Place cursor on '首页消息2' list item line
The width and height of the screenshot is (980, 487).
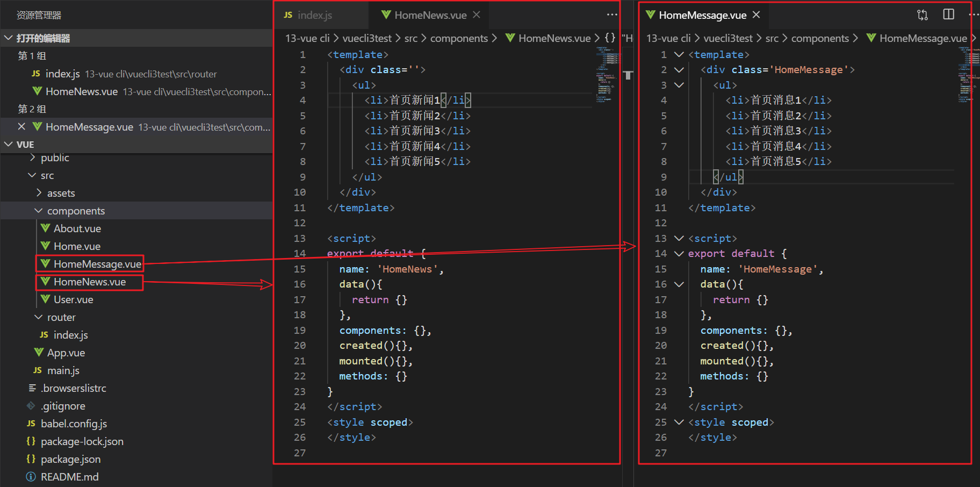tap(779, 116)
